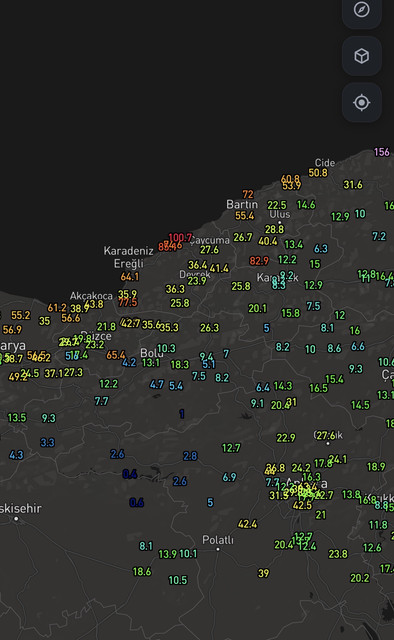Tap the 23.8 station value

tap(338, 553)
